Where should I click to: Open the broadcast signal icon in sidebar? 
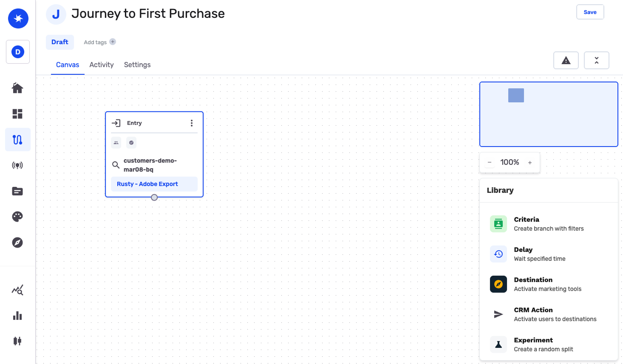[x=17, y=165]
